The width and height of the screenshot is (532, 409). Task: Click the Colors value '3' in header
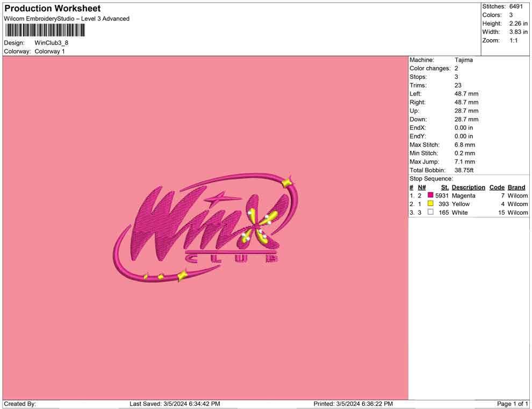[511, 15]
